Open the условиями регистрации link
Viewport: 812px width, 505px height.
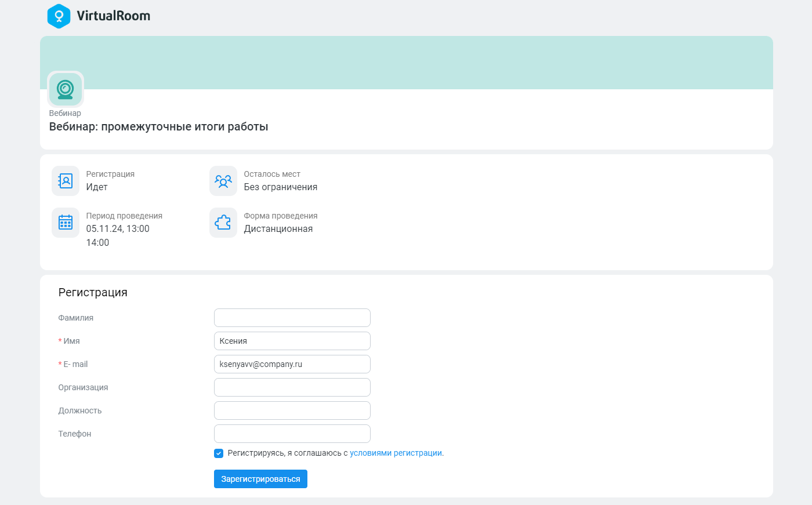[x=396, y=453]
